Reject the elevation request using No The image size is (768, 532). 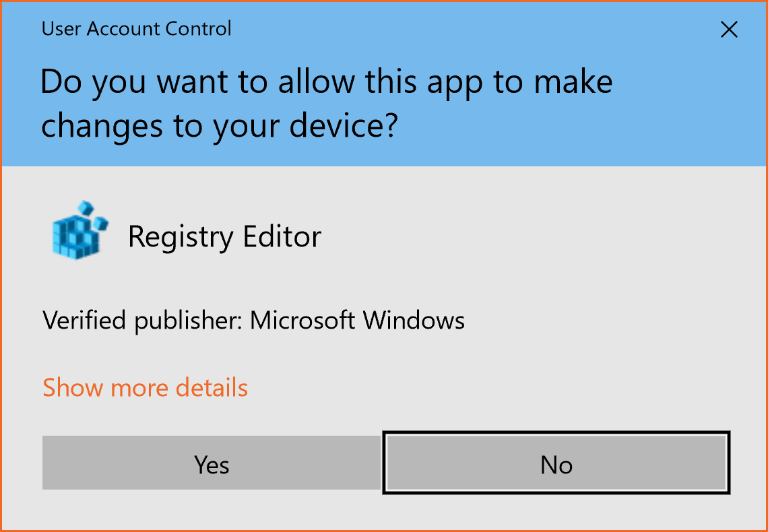coord(556,463)
